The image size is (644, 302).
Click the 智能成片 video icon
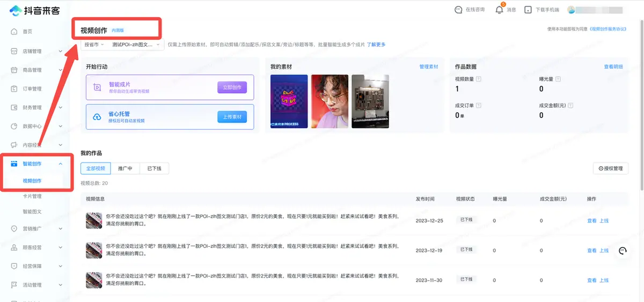97,87
